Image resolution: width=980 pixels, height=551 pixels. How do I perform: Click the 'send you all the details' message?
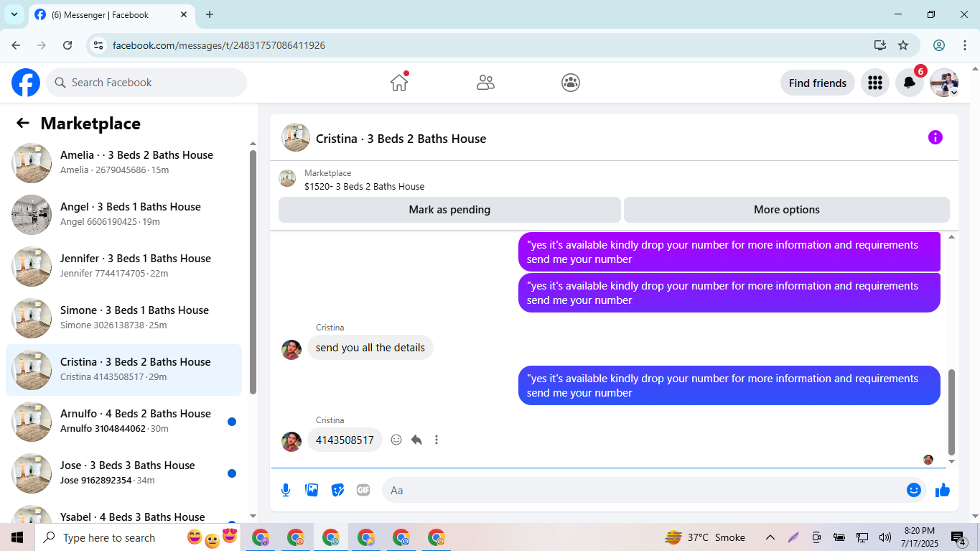[x=370, y=348]
